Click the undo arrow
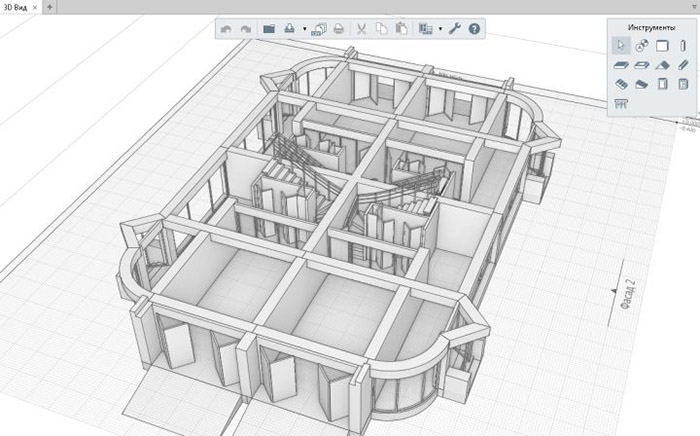This screenshot has height=436, width=700. click(x=226, y=29)
